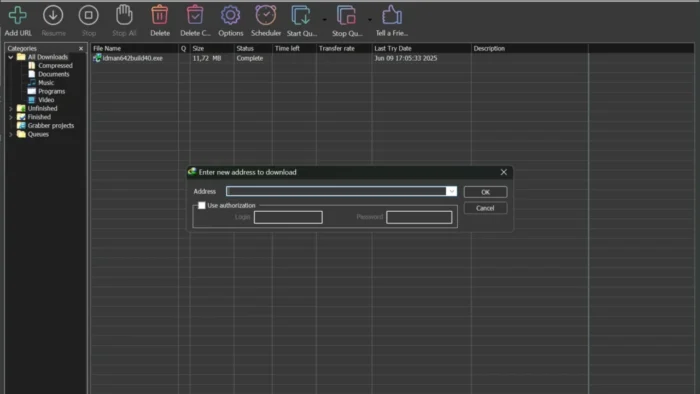Image resolution: width=700 pixels, height=394 pixels.
Task: Click the 11,72 MB size cell
Action: (x=207, y=58)
